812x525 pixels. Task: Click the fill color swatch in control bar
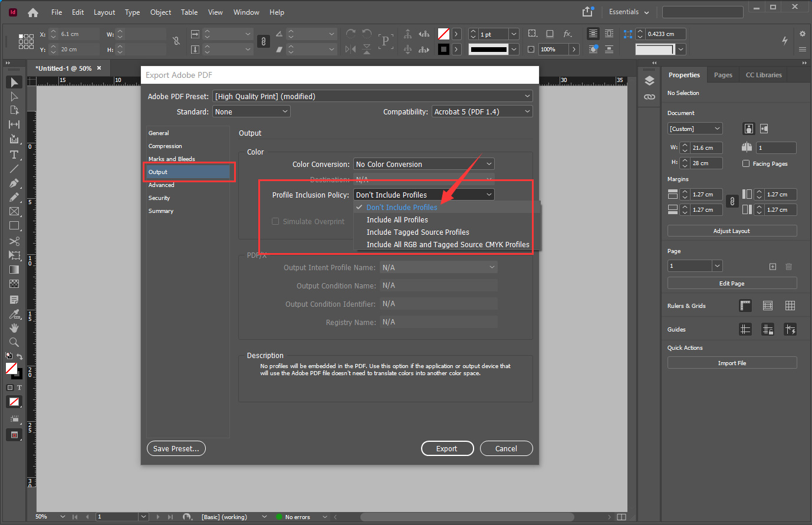pyautogui.click(x=443, y=34)
